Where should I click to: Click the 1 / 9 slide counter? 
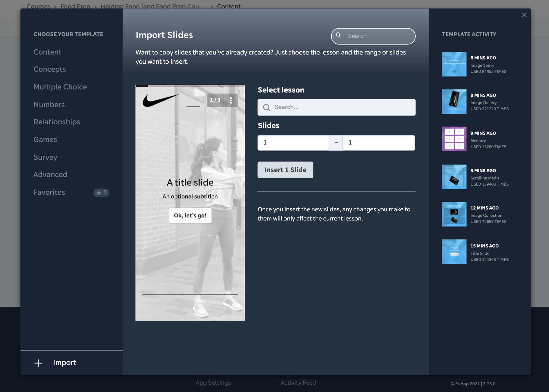[x=215, y=100]
